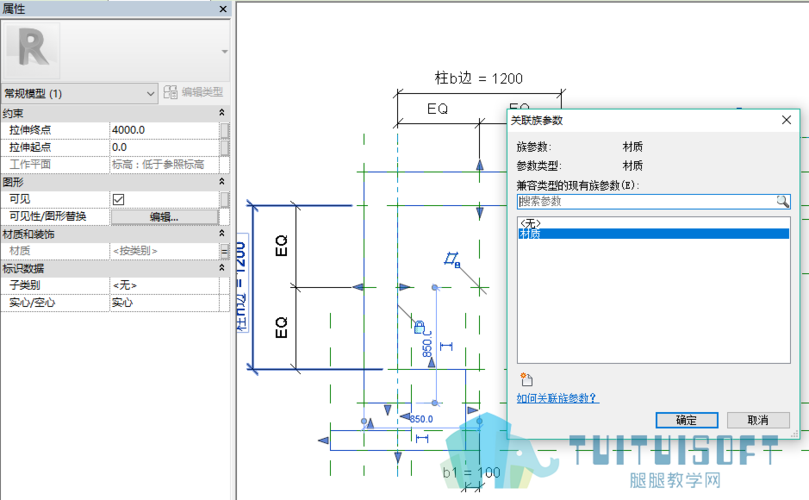
Task: Associate family parameter for 可见
Action: click(x=224, y=199)
